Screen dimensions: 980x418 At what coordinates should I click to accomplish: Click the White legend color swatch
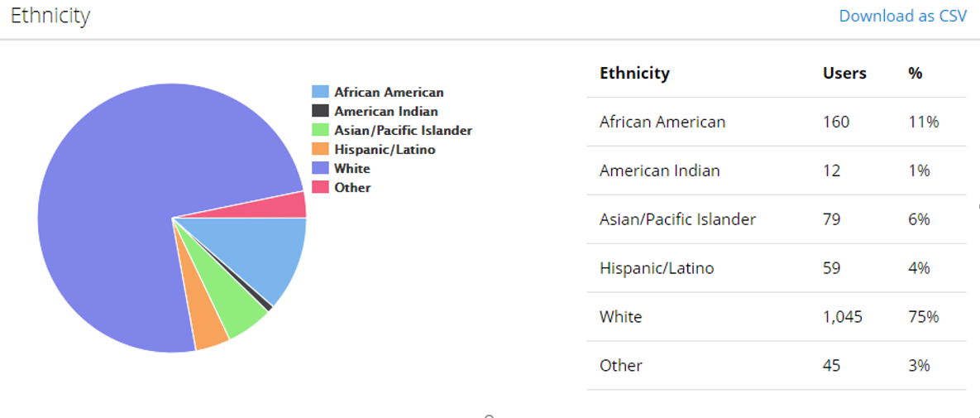pos(320,168)
